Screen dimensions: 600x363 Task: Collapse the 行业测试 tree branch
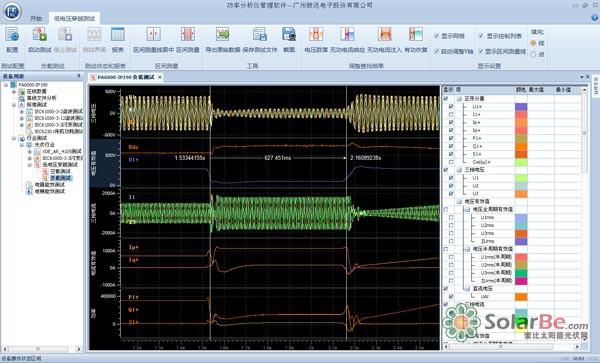pyautogui.click(x=14, y=138)
